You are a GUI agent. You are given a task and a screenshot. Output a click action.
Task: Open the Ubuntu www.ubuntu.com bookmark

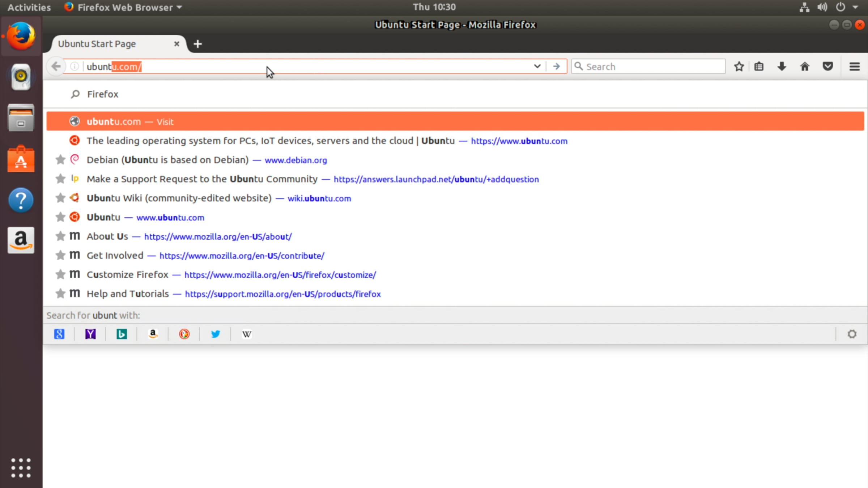[455, 217]
